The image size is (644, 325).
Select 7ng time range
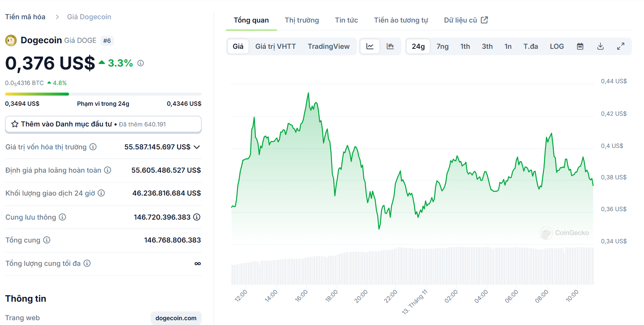click(442, 46)
